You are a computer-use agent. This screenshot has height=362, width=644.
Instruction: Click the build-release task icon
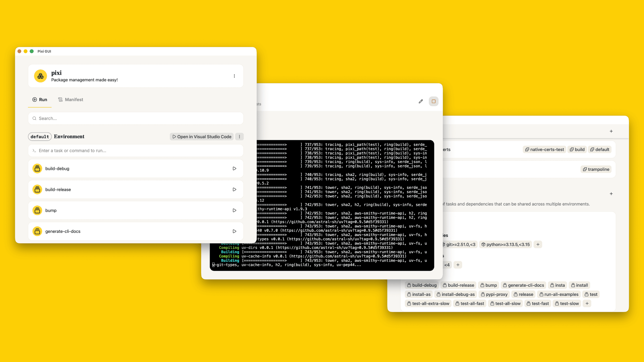coord(37,189)
